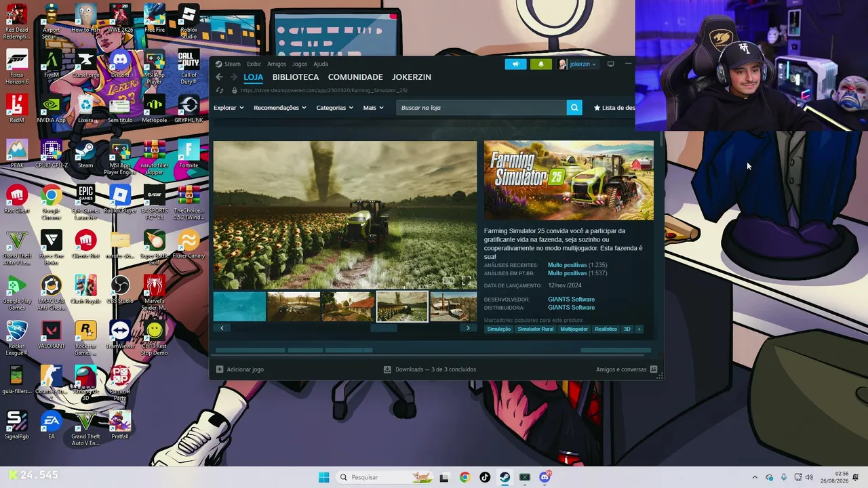Launch OBS Studio from the desktop
The width and height of the screenshot is (868, 488).
click(x=120, y=290)
